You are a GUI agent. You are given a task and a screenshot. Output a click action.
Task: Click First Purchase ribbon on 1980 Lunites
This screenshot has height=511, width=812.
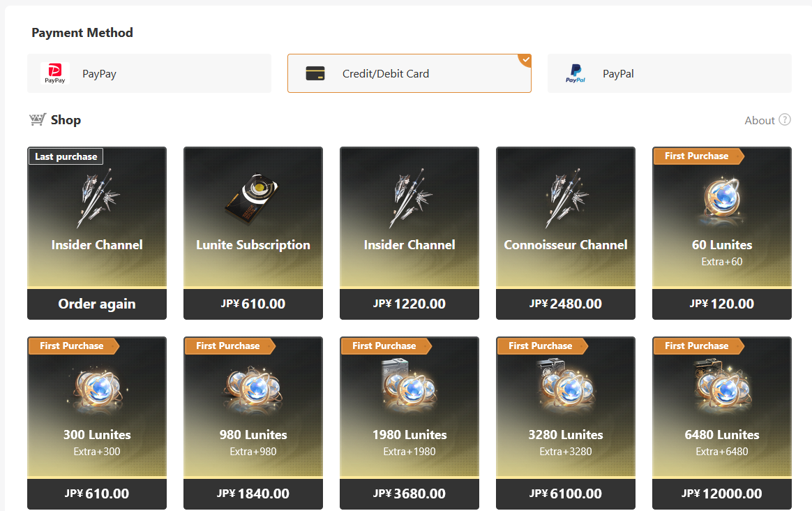click(x=386, y=346)
